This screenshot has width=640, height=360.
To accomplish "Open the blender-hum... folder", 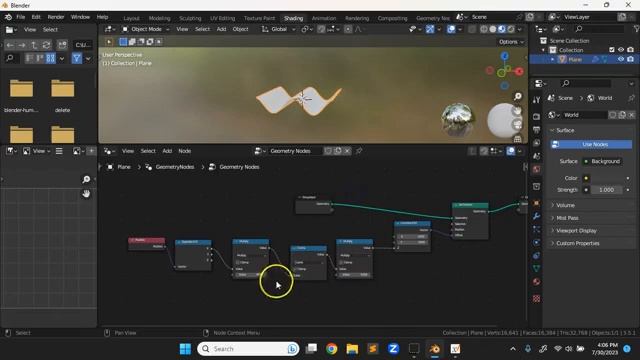I will pos(21,96).
